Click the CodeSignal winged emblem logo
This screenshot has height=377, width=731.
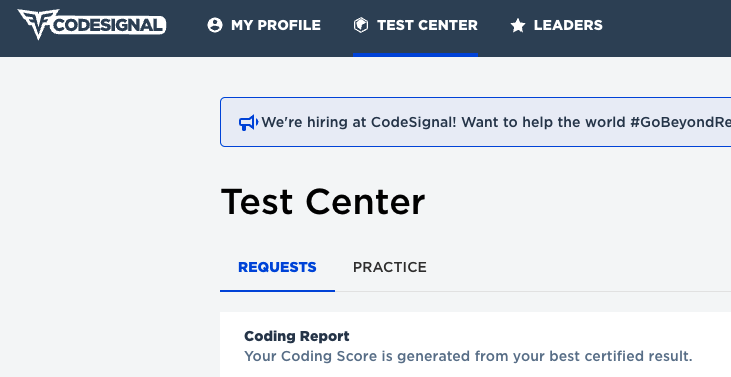tap(36, 24)
